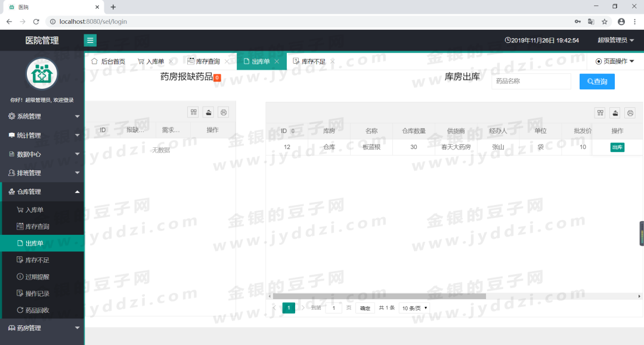Open 药品回收 in the sidebar
The width and height of the screenshot is (644, 345).
43,310
